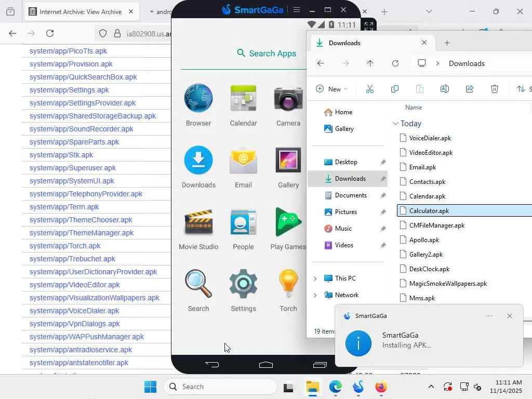
Task: Open system/app/SystemUI.apk link
Action: pos(72,181)
